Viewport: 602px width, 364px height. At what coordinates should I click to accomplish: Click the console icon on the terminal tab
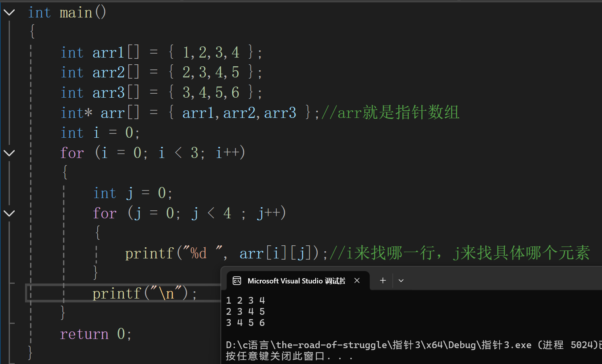pyautogui.click(x=237, y=281)
